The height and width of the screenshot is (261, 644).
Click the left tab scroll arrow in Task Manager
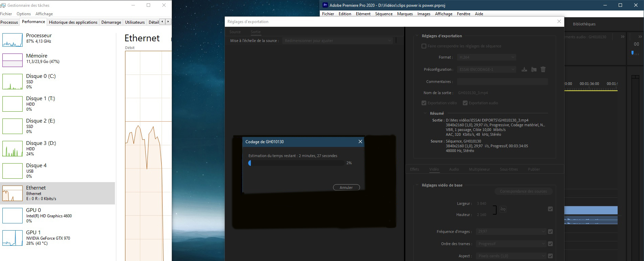tap(162, 22)
